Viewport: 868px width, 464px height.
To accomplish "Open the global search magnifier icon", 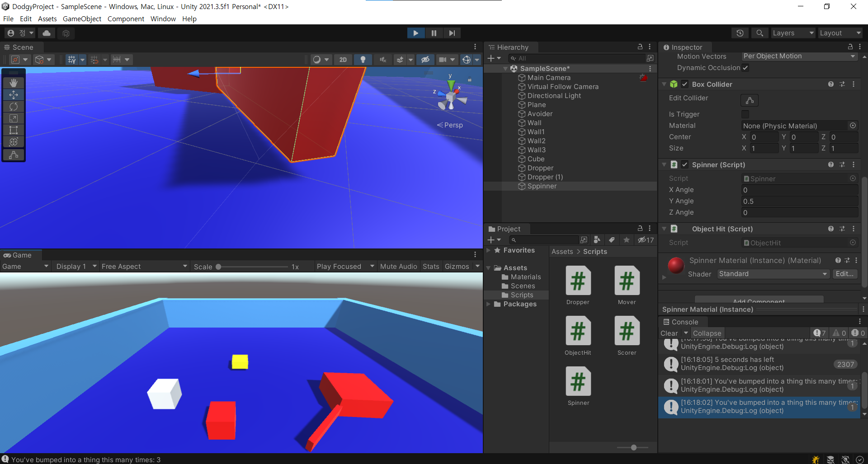I will [x=760, y=33].
